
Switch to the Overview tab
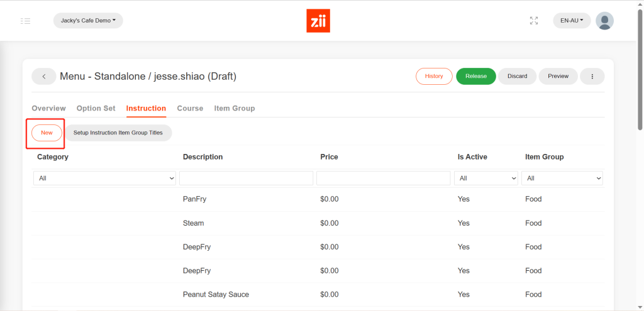click(x=48, y=108)
